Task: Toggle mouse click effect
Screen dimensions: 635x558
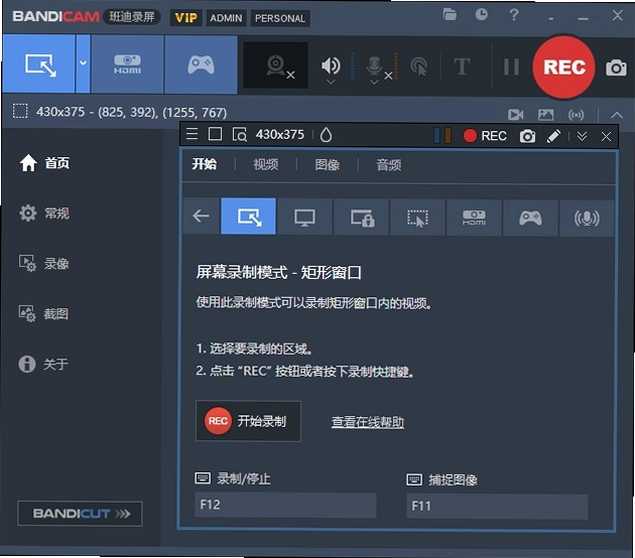Action: (x=419, y=66)
